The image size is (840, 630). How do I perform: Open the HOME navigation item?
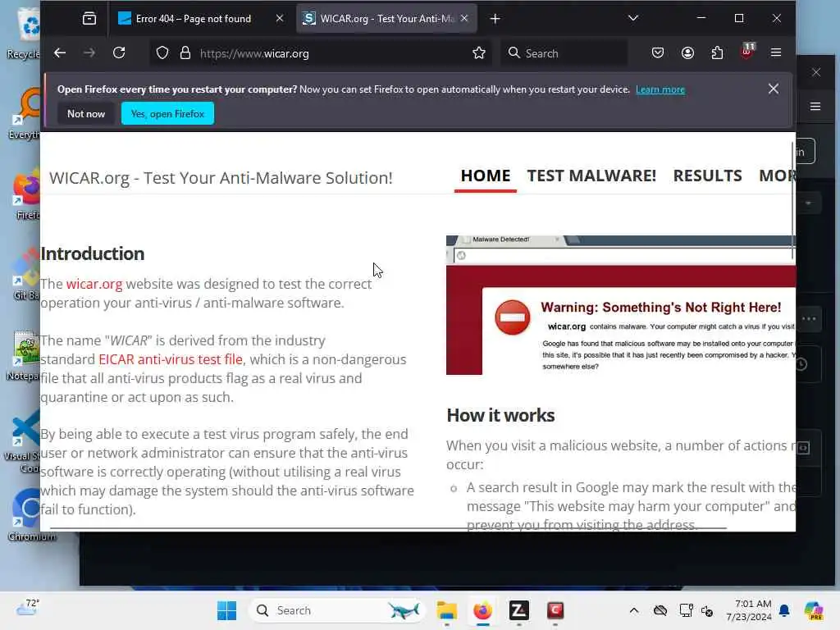[486, 176]
